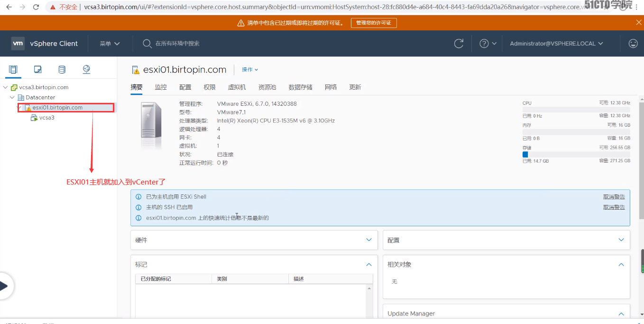Open the Administrator@VSPHERE.LOCAL user menu
Screen dimensions: 644x324
tap(556, 43)
